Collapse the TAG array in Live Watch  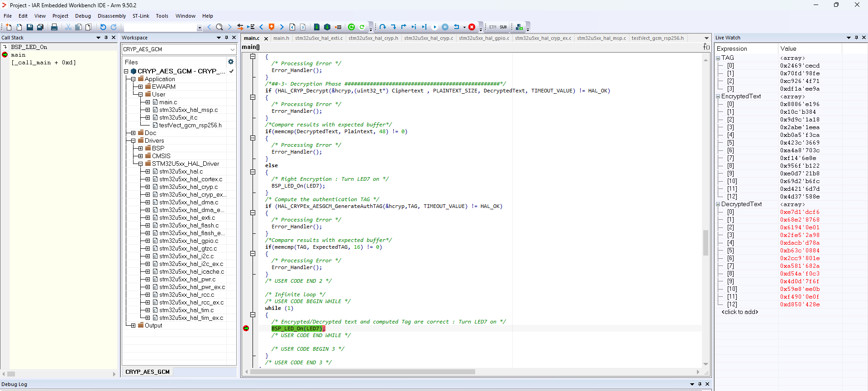718,58
